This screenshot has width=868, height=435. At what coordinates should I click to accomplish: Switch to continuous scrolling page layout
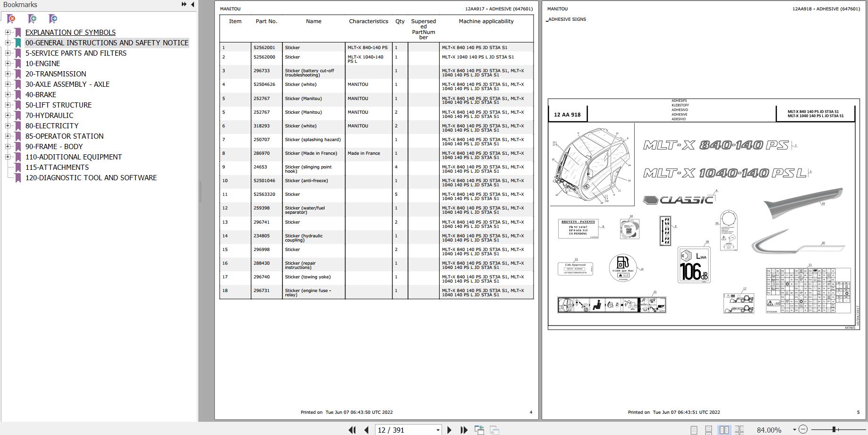tap(708, 430)
